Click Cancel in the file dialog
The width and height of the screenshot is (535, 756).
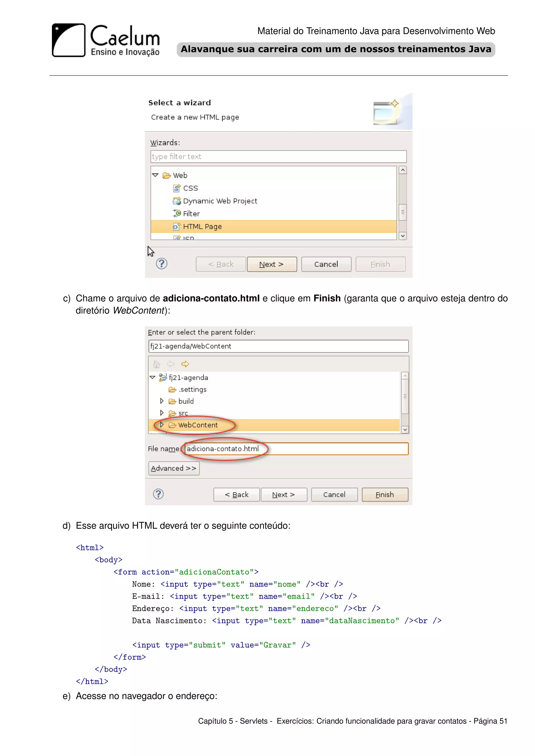[x=334, y=495]
